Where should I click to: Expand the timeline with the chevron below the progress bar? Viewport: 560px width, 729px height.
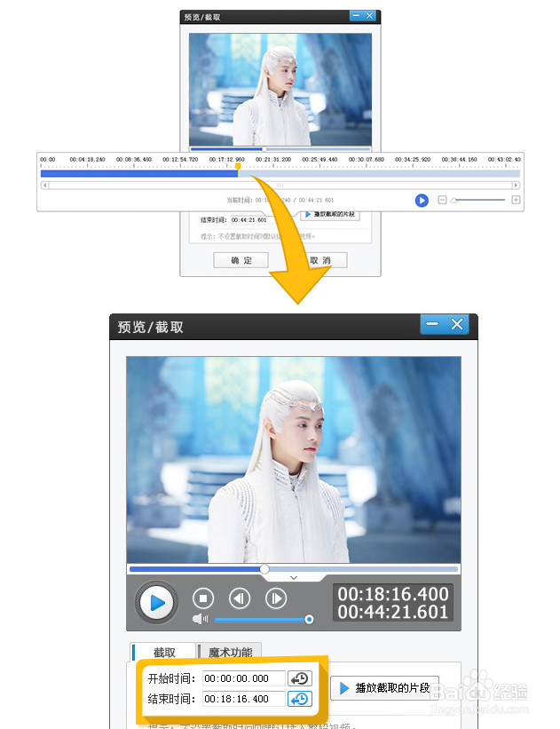(294, 578)
